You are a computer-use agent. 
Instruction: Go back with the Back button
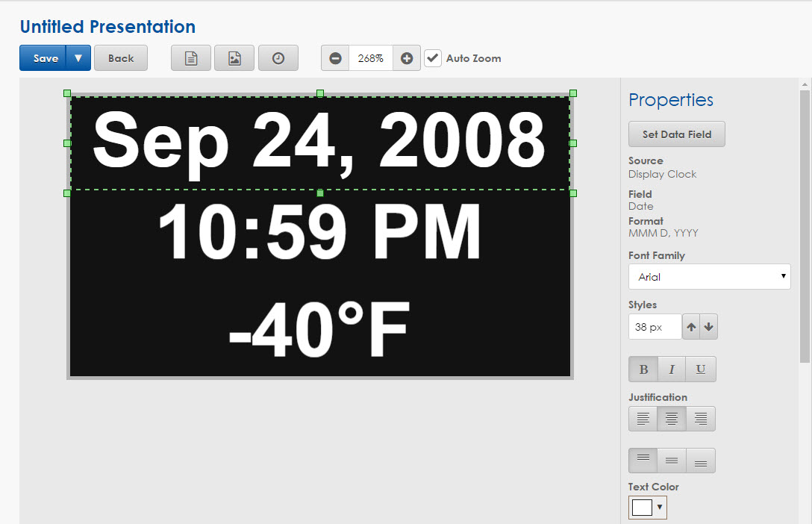click(121, 58)
